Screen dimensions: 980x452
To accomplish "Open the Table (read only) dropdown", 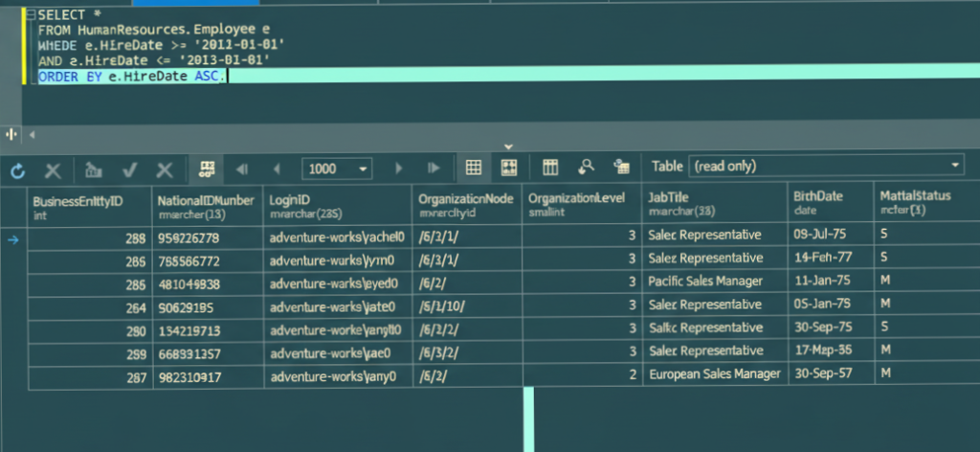I will pos(826,167).
